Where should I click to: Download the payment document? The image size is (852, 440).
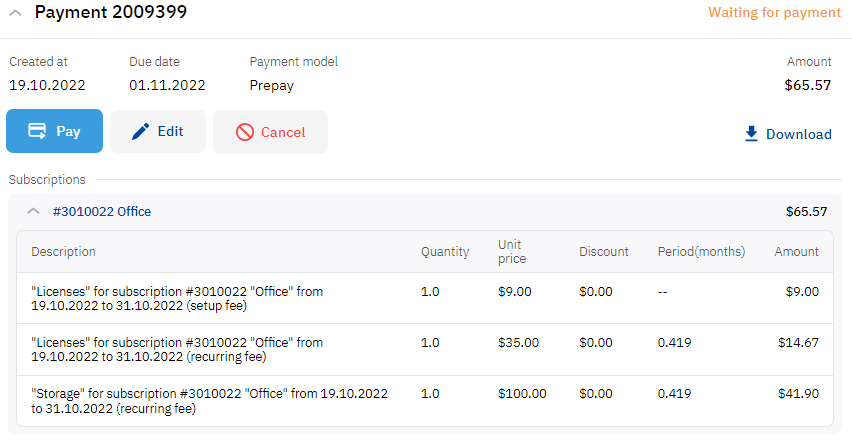point(788,134)
